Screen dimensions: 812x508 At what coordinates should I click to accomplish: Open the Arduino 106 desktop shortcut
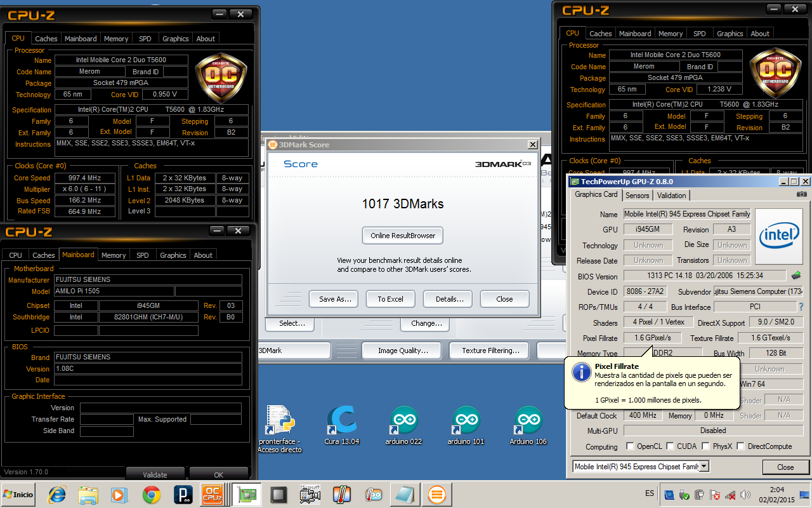[x=528, y=425]
